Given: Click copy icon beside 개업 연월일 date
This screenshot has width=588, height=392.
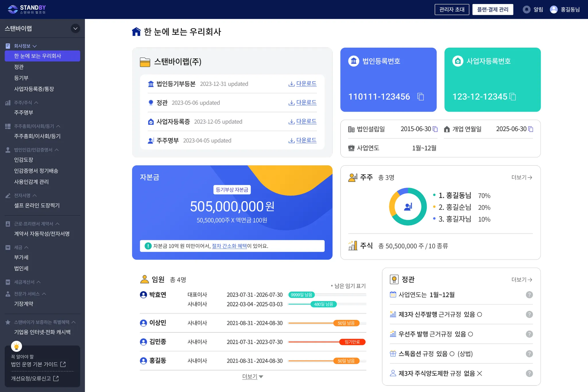Looking at the screenshot, I should click(x=531, y=129).
